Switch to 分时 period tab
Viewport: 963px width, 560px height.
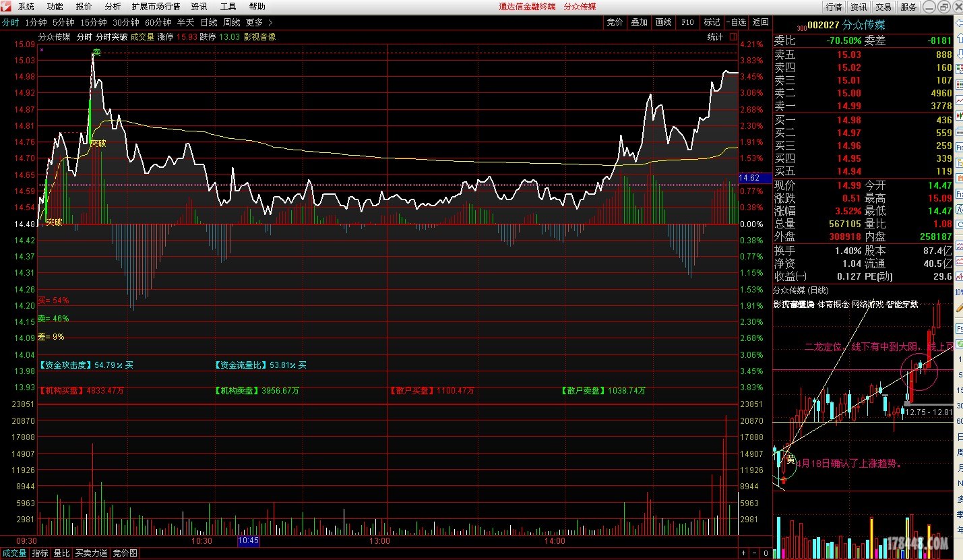point(10,22)
